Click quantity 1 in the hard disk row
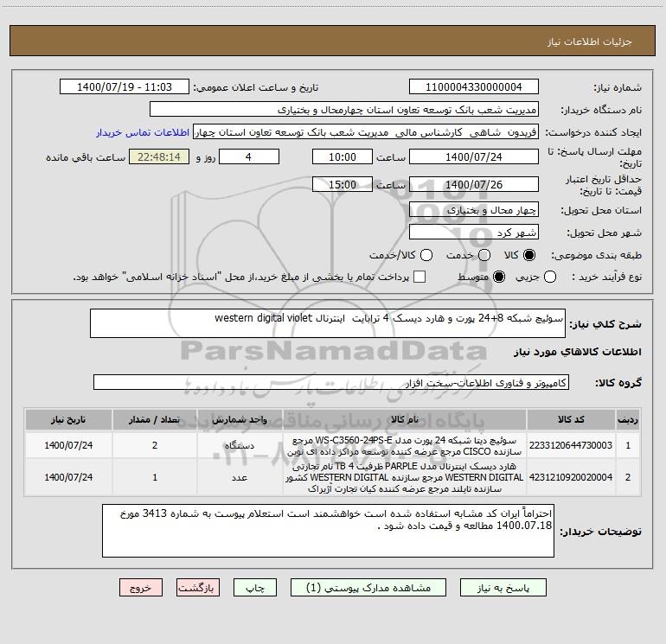The width and height of the screenshot is (666, 644). [x=155, y=477]
